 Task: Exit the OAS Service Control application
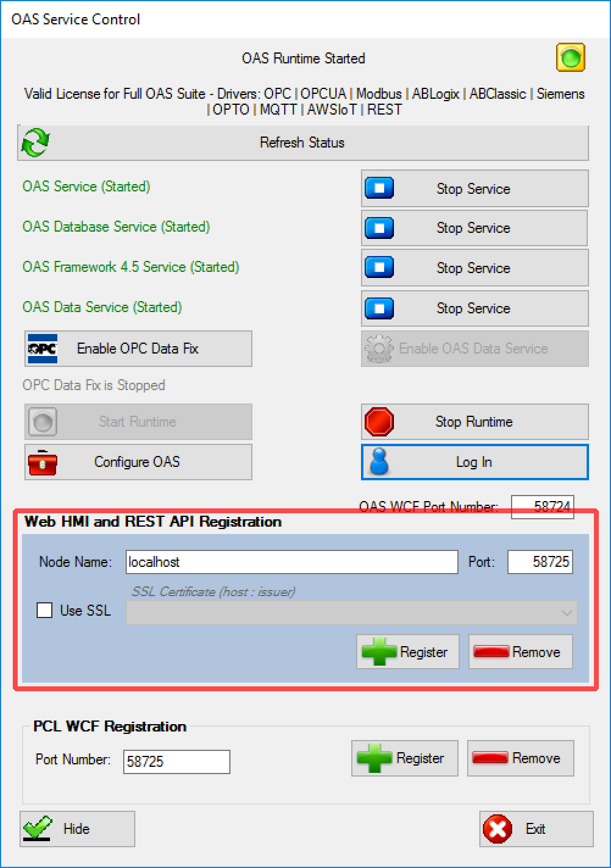(537, 829)
